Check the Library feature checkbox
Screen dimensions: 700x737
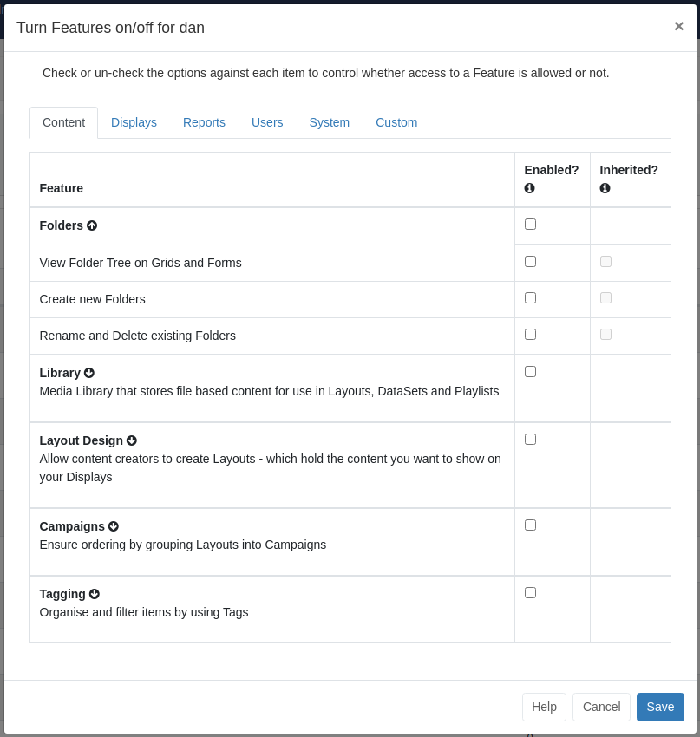[x=530, y=372]
